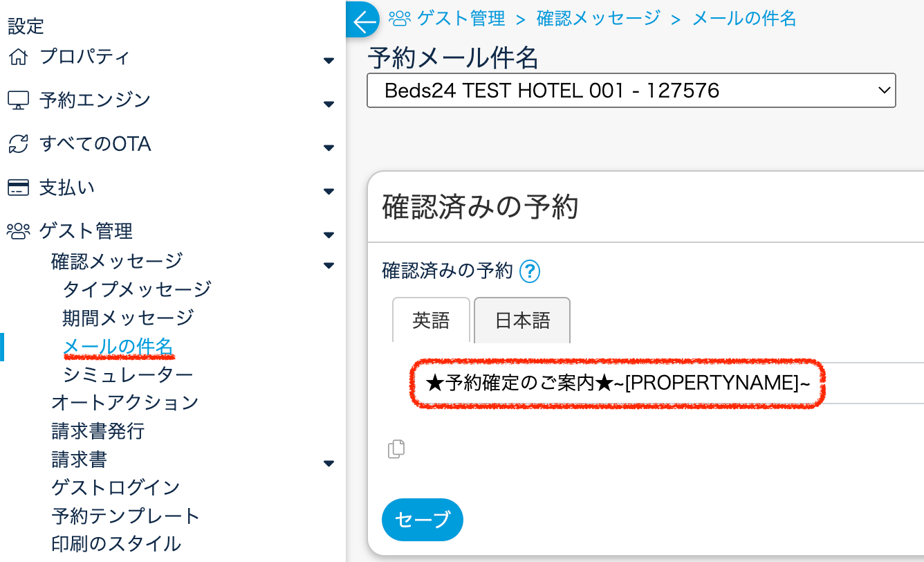The height and width of the screenshot is (562, 924).
Task: Open the 確認メッセージ breadcrumb link
Action: coord(598,19)
